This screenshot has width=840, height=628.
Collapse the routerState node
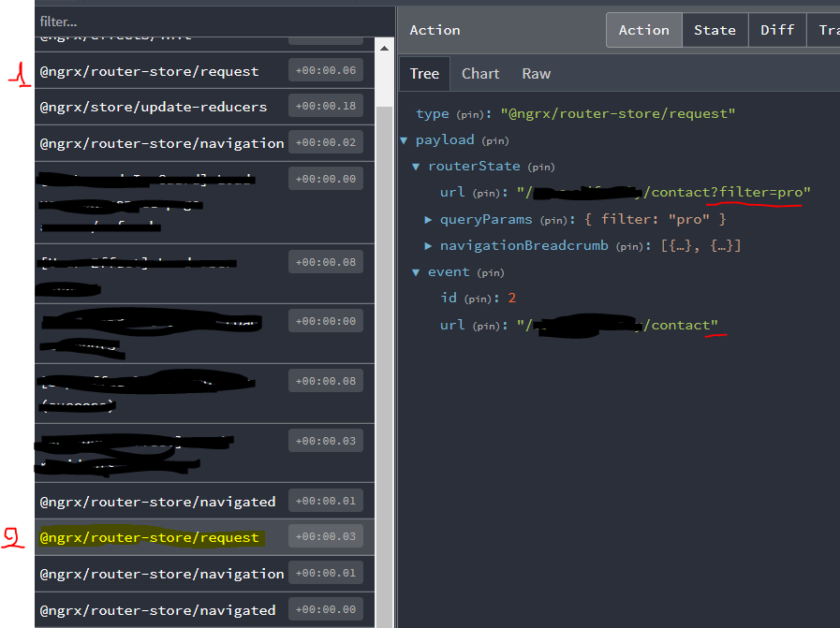pyautogui.click(x=416, y=167)
